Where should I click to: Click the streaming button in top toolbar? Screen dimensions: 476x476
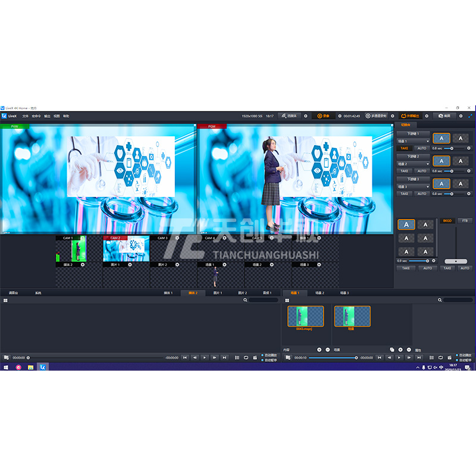pos(289,116)
